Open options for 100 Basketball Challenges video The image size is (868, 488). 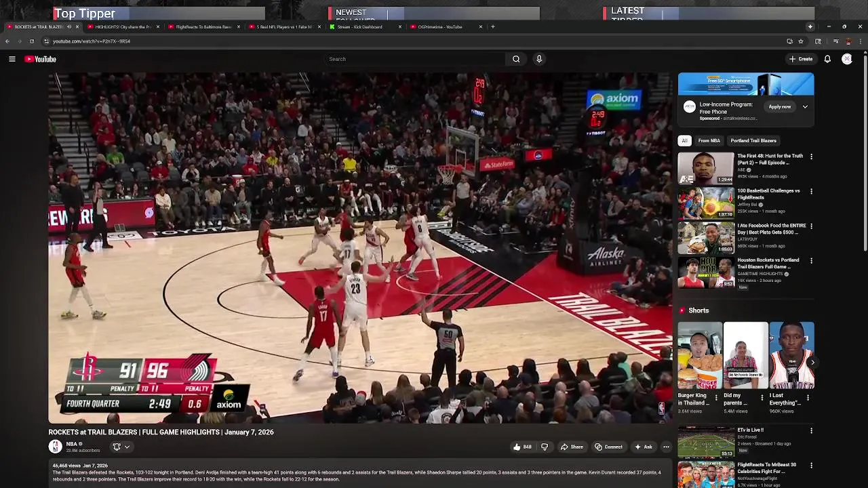click(811, 191)
